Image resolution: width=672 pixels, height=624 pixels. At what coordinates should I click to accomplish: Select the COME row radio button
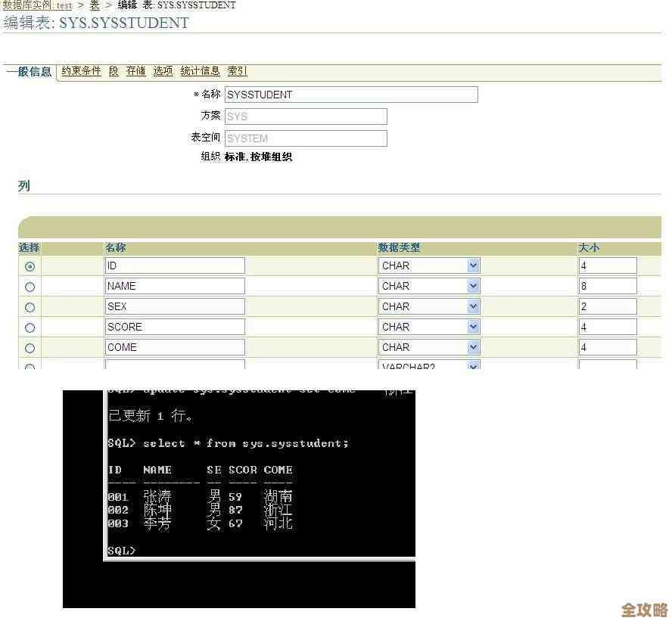coord(30,348)
